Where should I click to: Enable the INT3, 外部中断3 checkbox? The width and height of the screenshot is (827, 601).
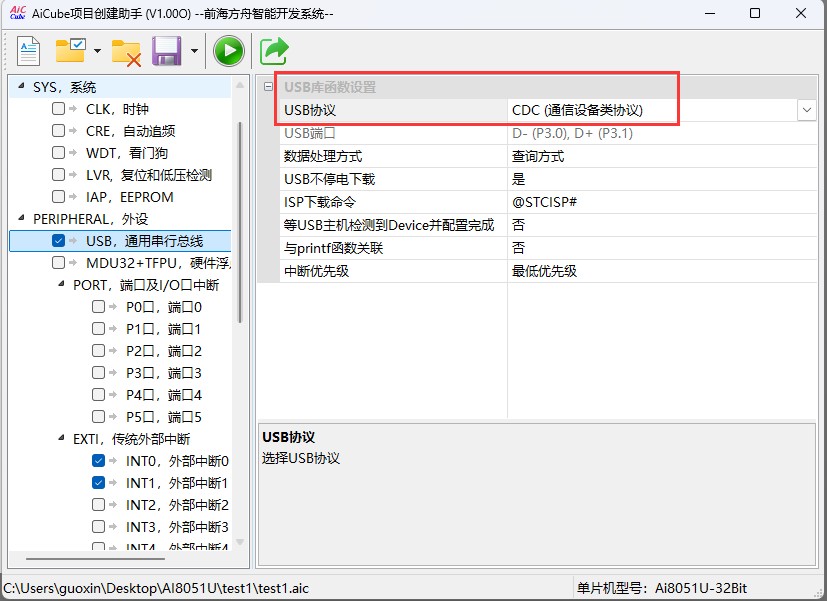tap(98, 527)
